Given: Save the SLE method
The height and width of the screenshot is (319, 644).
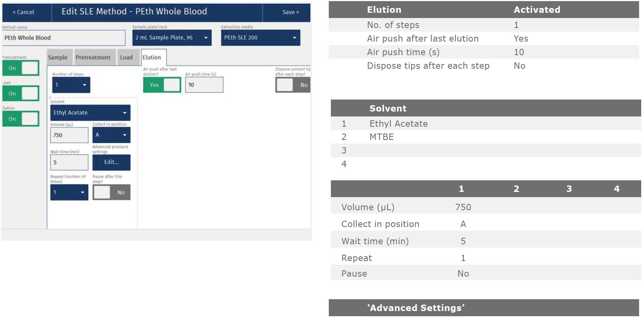Looking at the screenshot, I should (290, 12).
